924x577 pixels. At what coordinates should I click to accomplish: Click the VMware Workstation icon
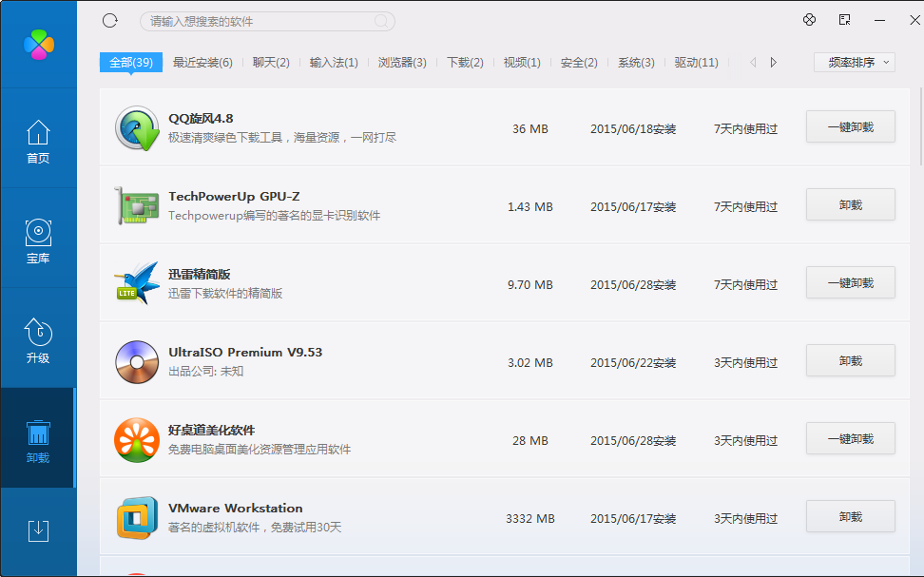(x=137, y=518)
